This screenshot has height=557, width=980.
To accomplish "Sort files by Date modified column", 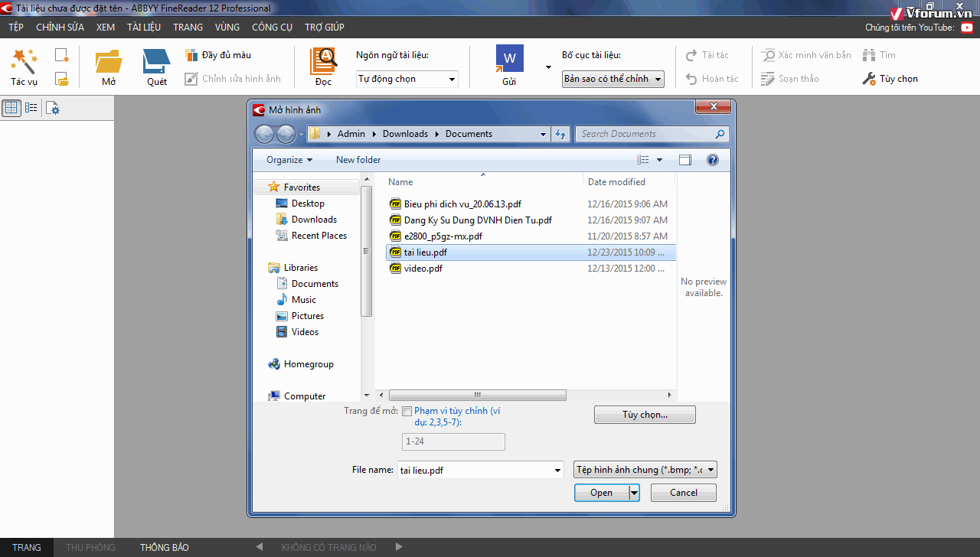I will point(616,182).
